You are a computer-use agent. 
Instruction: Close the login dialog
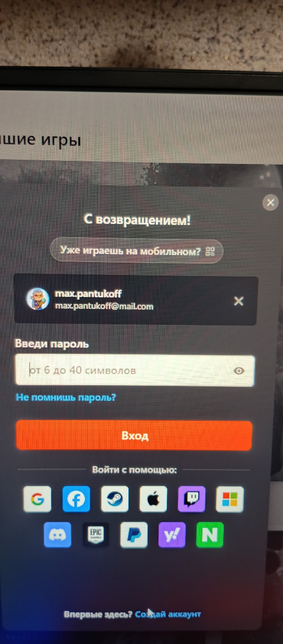point(270,203)
